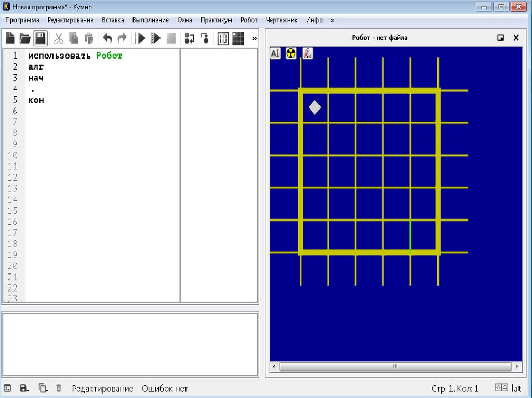This screenshot has width=532, height=398.
Task: Open the Выполнение menu
Action: tap(150, 20)
